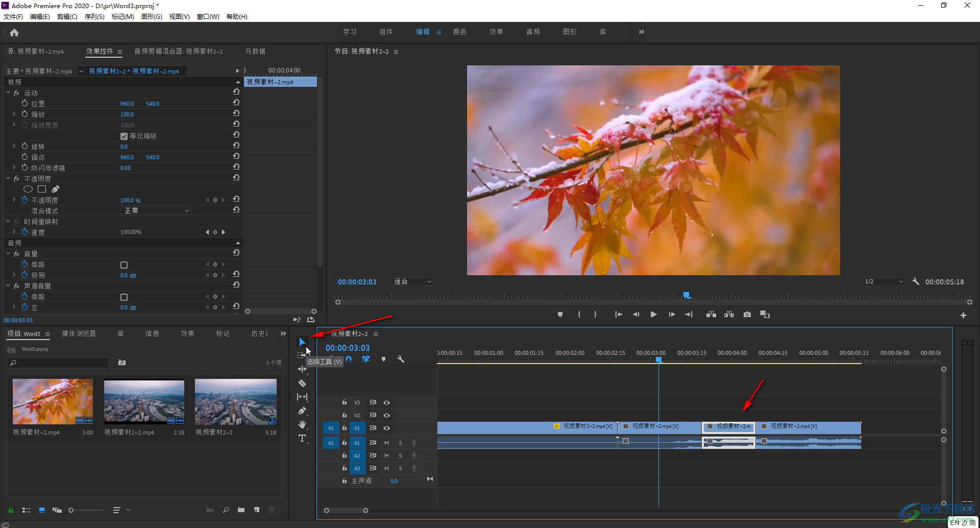
Task: Add marker in timeline panel
Action: point(383,359)
